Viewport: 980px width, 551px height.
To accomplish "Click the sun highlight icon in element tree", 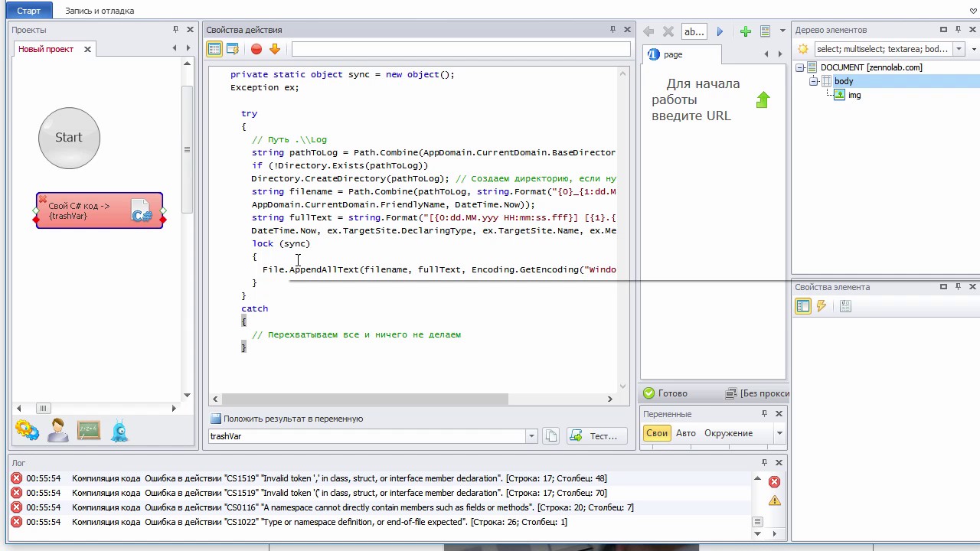I will [x=803, y=49].
